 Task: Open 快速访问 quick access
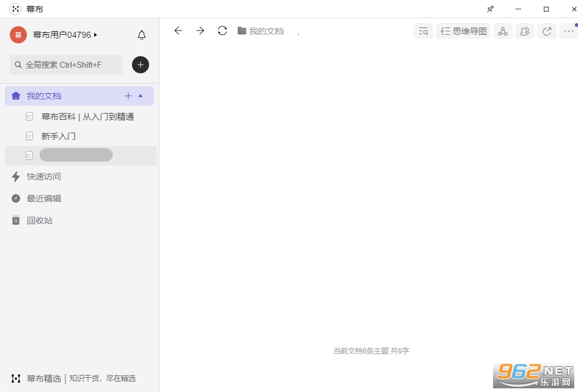[37, 176]
